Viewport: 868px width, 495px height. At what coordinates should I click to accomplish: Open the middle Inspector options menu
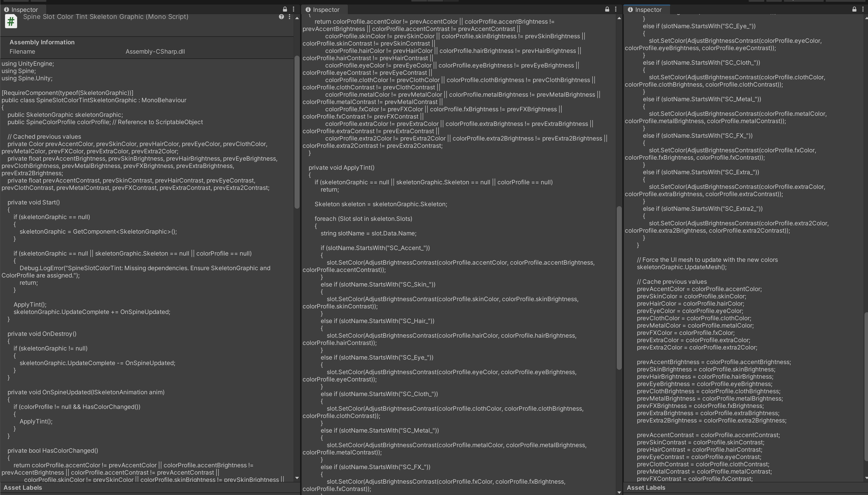pyautogui.click(x=616, y=10)
